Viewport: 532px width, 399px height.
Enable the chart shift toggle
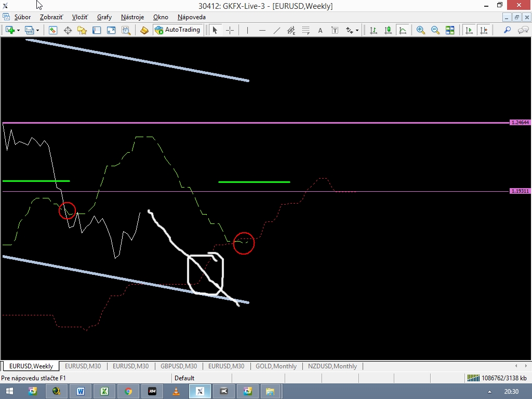(x=484, y=30)
